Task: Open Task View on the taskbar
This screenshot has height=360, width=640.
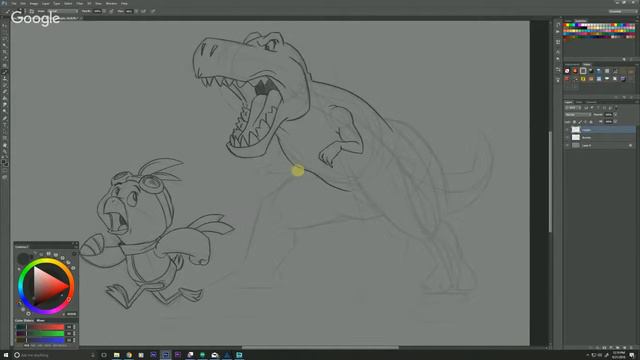Action: click(x=104, y=355)
